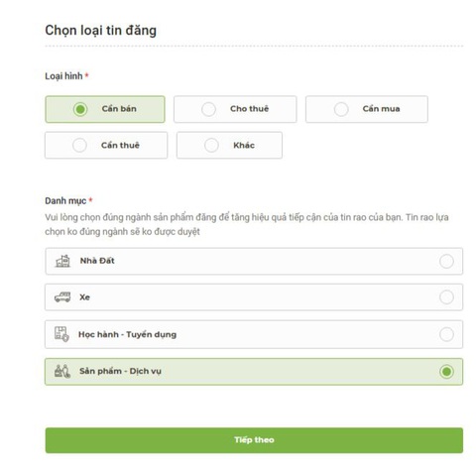The image size is (476, 468).
Task: Click the Sản phẩm - Dịch vụ label text
Action: 120,371
